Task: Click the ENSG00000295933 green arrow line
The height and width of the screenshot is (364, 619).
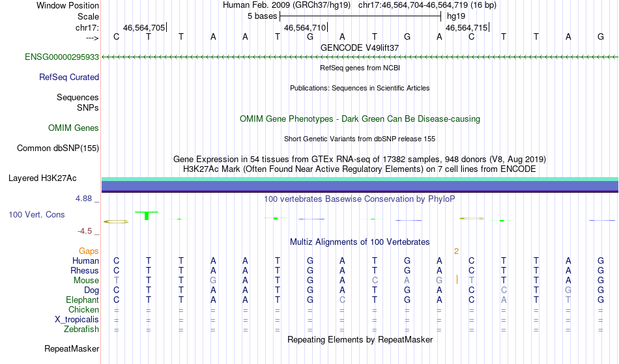Action: click(360, 57)
